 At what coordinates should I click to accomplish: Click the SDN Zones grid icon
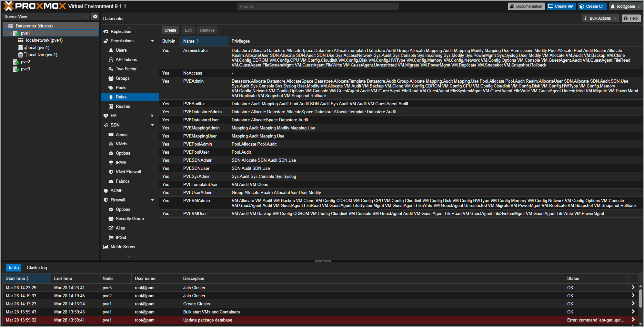click(111, 135)
